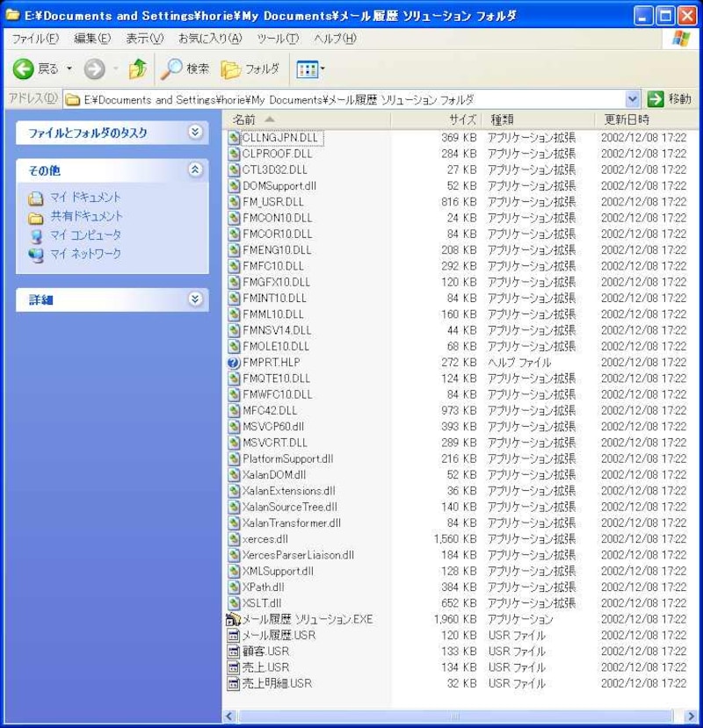Screen dimensions: 703x728
Task: Select 売上.USR file icon
Action: tap(234, 667)
